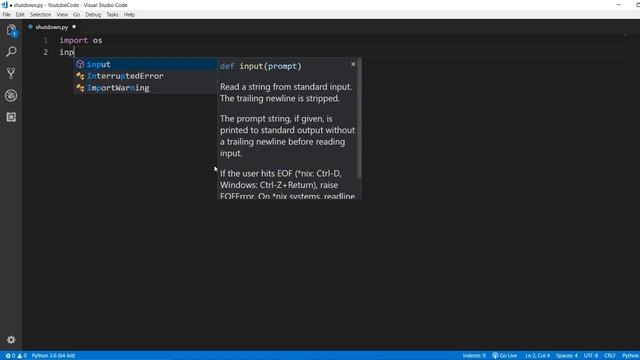Select the InterruptedError suggestion

click(145, 76)
